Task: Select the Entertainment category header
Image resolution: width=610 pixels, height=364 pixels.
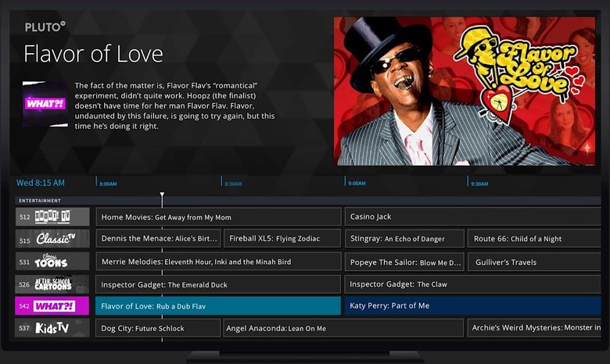Action: click(x=40, y=201)
